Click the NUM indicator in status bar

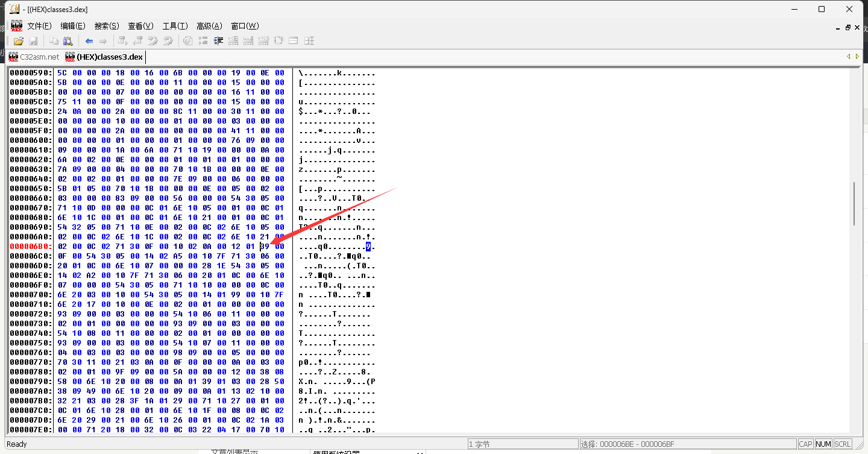823,444
